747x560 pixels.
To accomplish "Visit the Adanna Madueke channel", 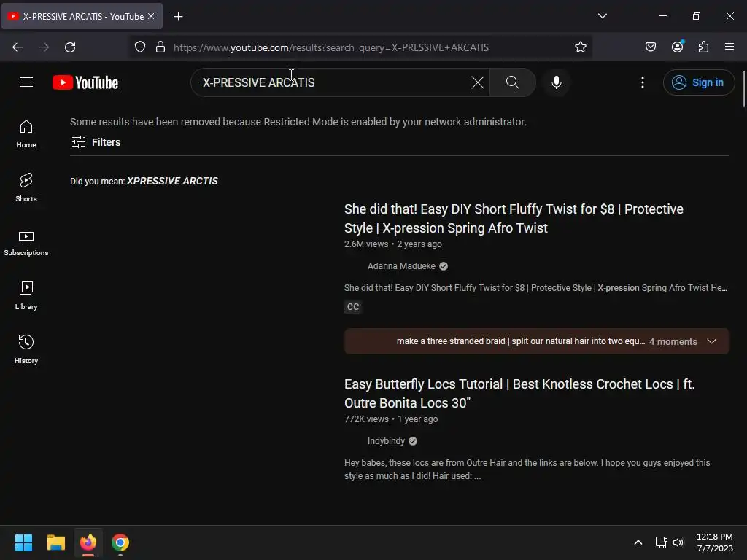I will [401, 266].
